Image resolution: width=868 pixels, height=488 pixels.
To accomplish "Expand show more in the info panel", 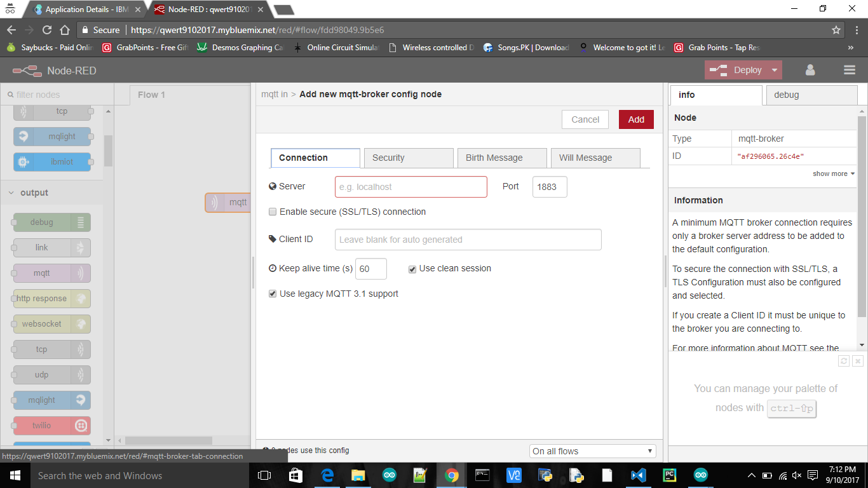I will tap(832, 173).
